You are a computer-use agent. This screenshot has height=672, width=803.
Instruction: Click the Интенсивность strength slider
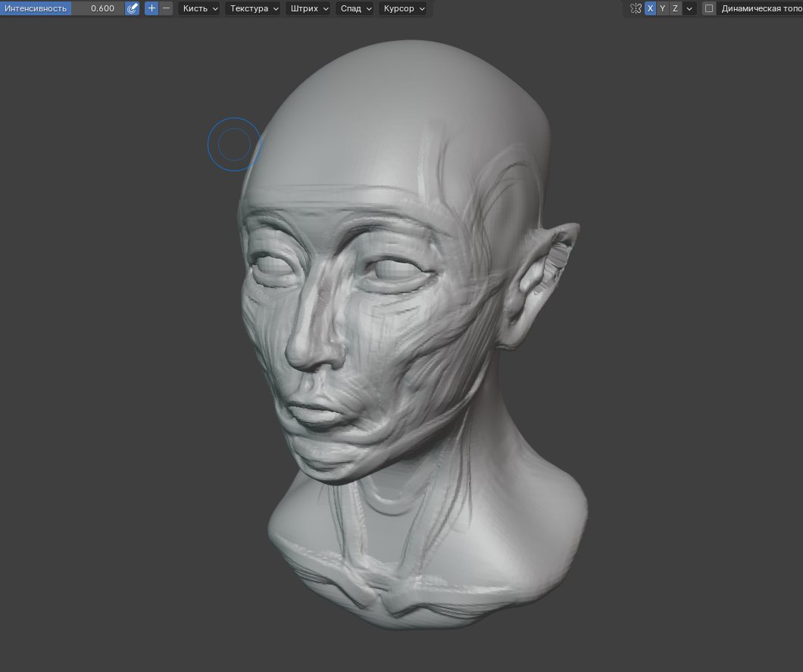click(61, 8)
